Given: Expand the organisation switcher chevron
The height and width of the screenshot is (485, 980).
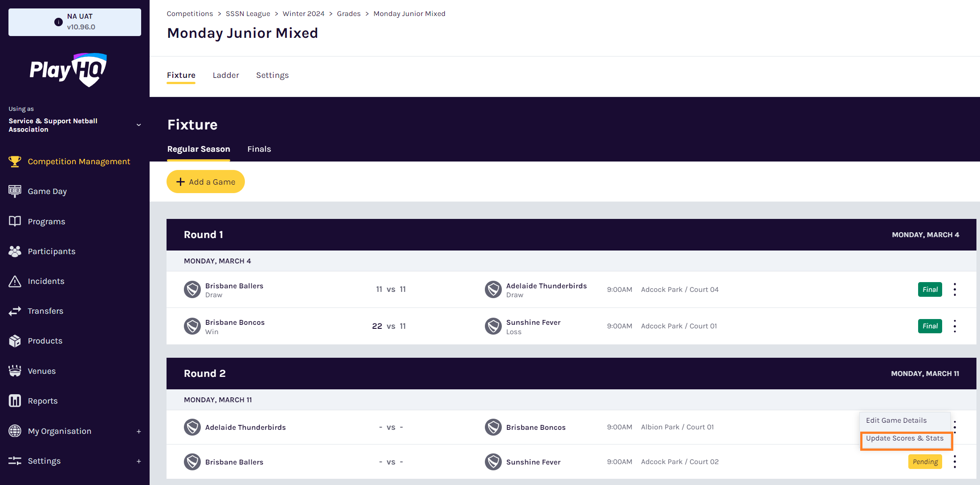Looking at the screenshot, I should (138, 125).
